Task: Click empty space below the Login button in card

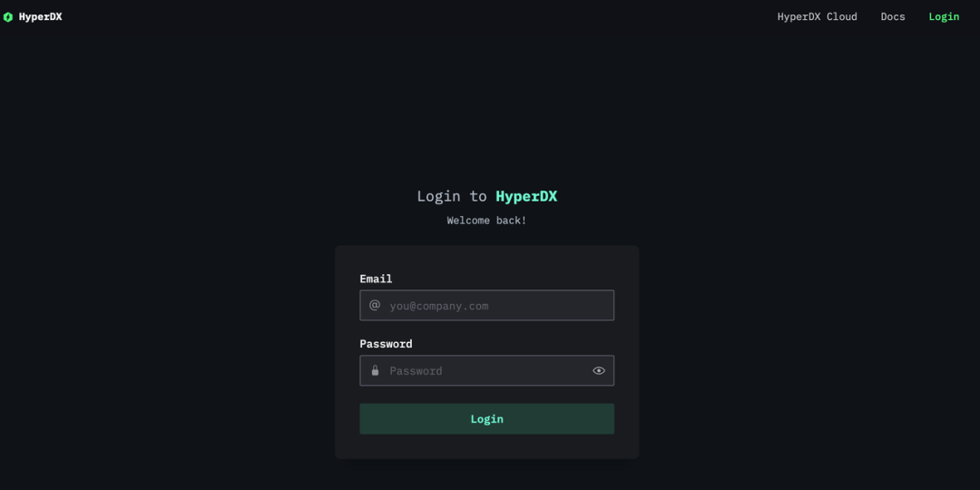Action: pyautogui.click(x=486, y=446)
